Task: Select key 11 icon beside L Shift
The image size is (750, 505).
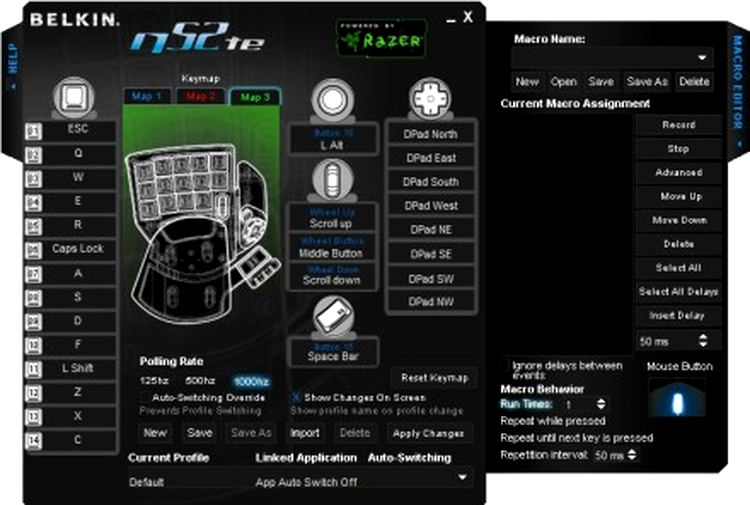Action: coord(33,370)
